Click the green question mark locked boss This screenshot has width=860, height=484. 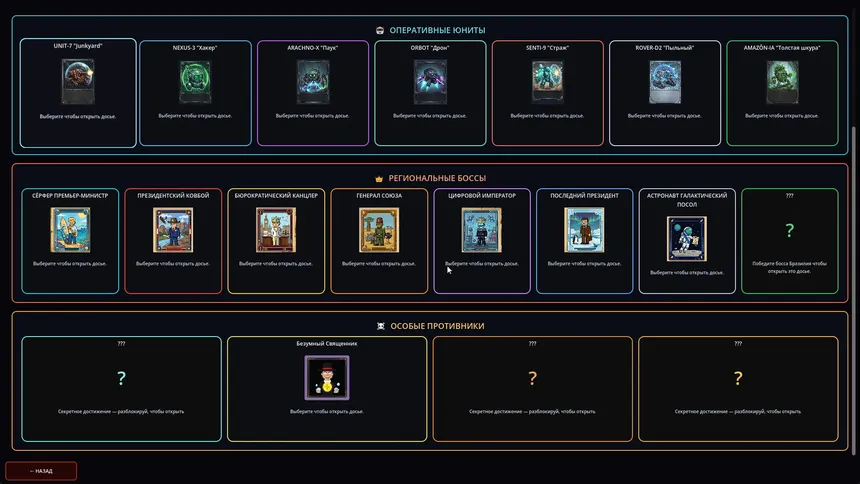(789, 230)
